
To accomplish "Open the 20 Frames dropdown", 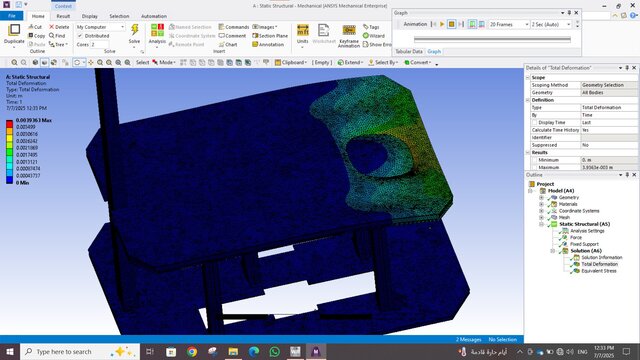I will pos(509,24).
